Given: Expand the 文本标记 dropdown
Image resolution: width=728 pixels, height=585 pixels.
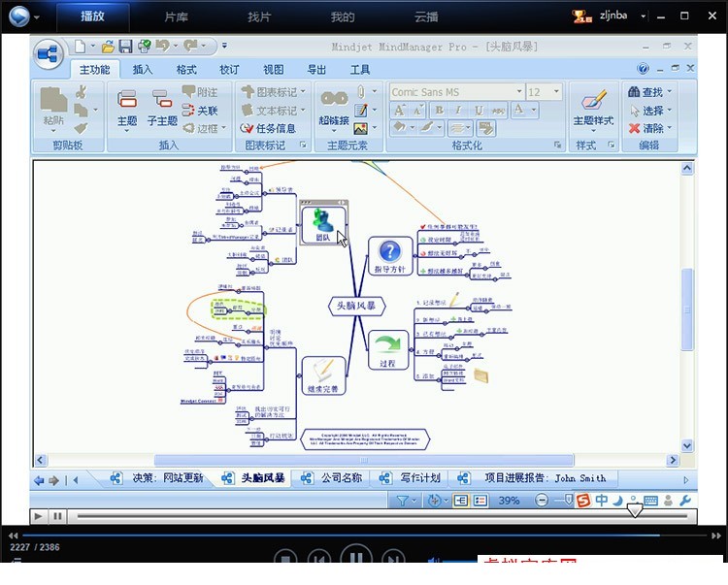Looking at the screenshot, I should click(x=303, y=110).
